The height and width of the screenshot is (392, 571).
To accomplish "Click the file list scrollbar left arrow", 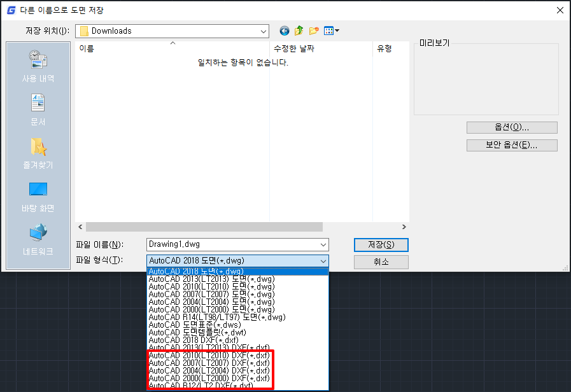I will point(80,227).
